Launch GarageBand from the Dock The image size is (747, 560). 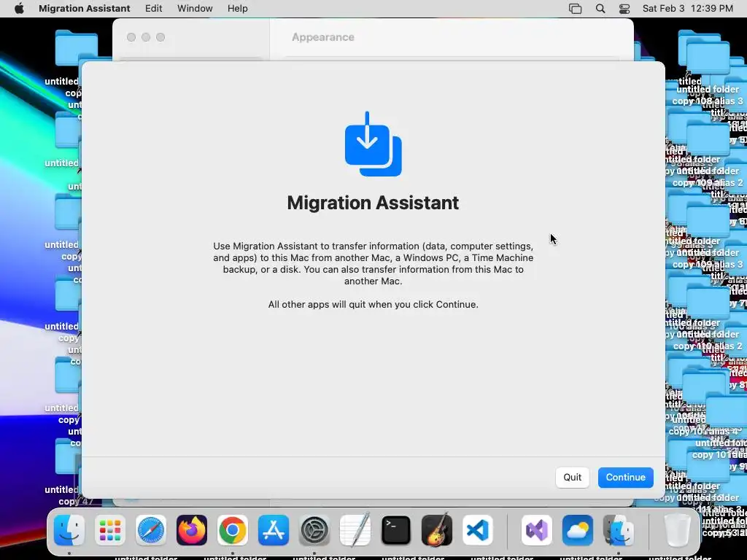pyautogui.click(x=437, y=529)
